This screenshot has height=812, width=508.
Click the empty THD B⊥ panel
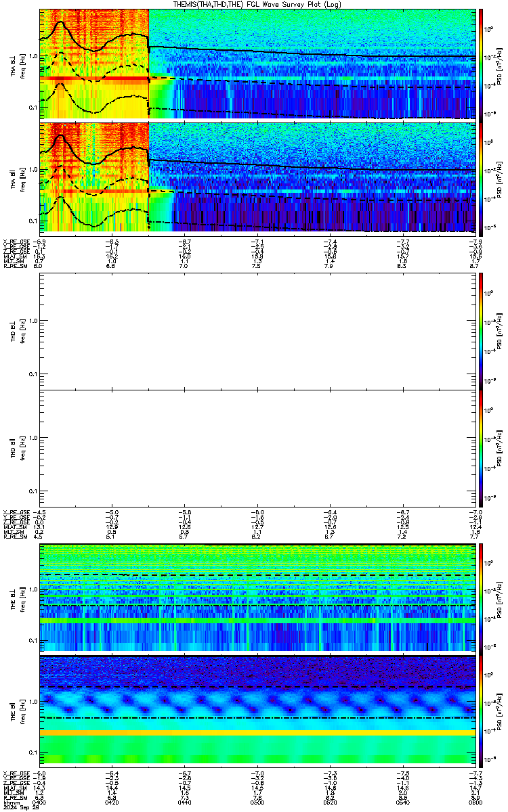(257, 331)
